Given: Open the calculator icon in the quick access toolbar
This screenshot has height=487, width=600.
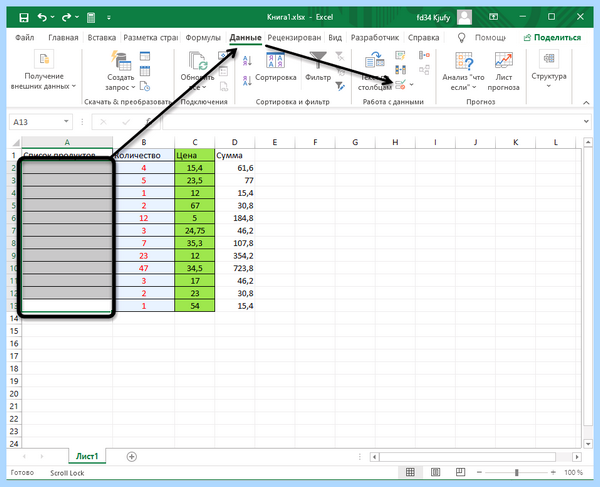Looking at the screenshot, I should [x=91, y=18].
